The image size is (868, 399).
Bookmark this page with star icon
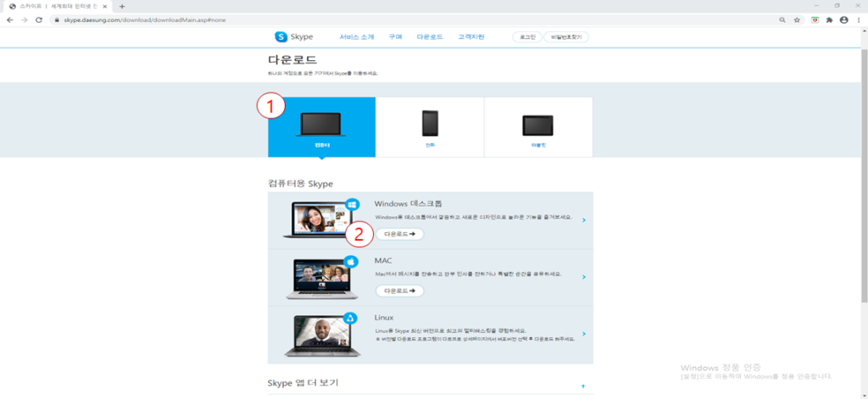pyautogui.click(x=797, y=20)
